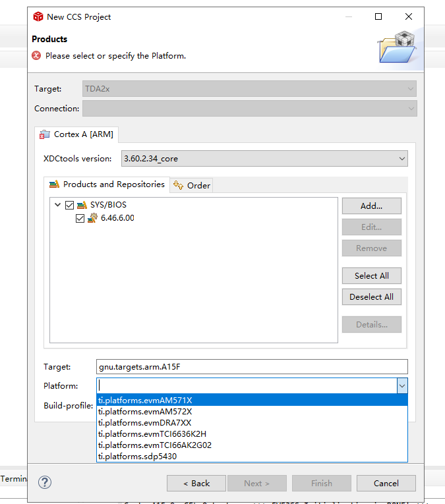
Task: Select ti.platforms.evmTCI66AK2G02 platform
Action: click(x=252, y=445)
